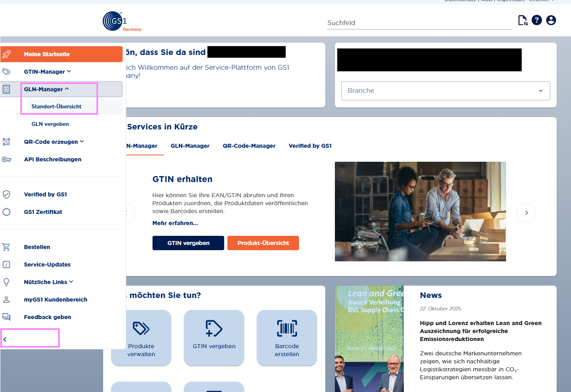Screen dimensions: 571x392
Task: Click the GS1 Germany logo
Action: click(x=122, y=22)
